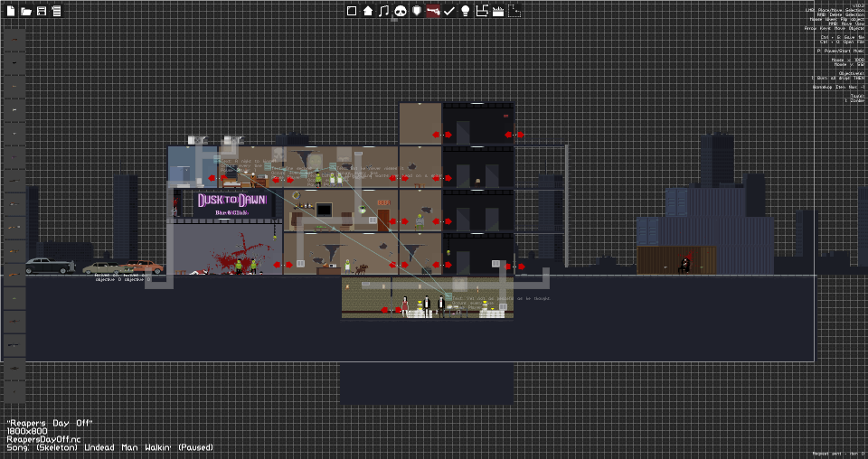Screen dimensions: 868x459
Task: Select the black vintage car on the street
Action: tap(49, 266)
